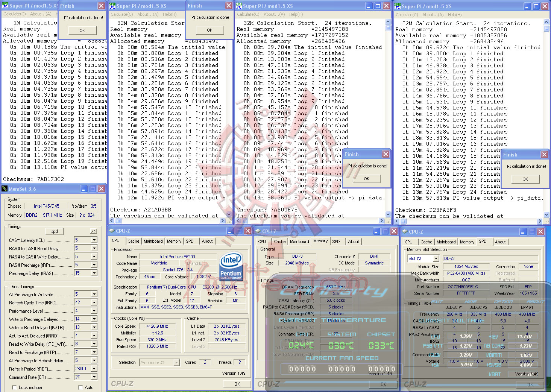The width and height of the screenshot is (551, 392).
Task: Toggle the Lock mchbar checkbox in MemSet
Action: click(14, 387)
